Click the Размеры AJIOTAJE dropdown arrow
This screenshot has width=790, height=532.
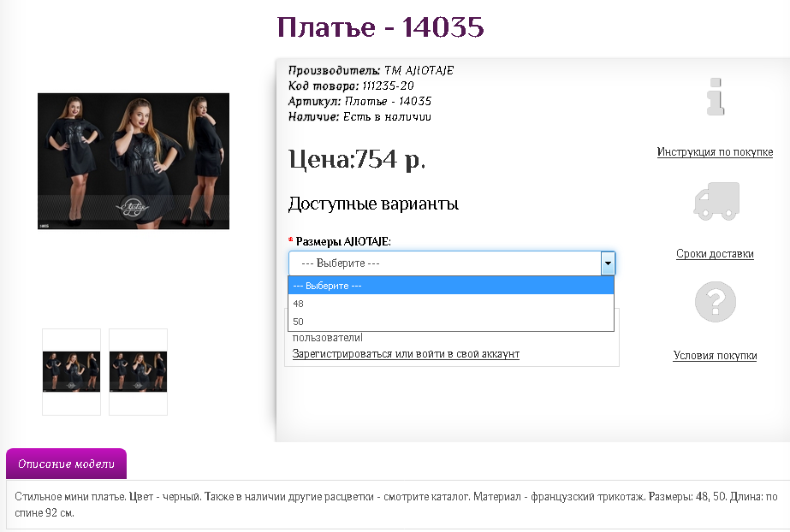608,263
